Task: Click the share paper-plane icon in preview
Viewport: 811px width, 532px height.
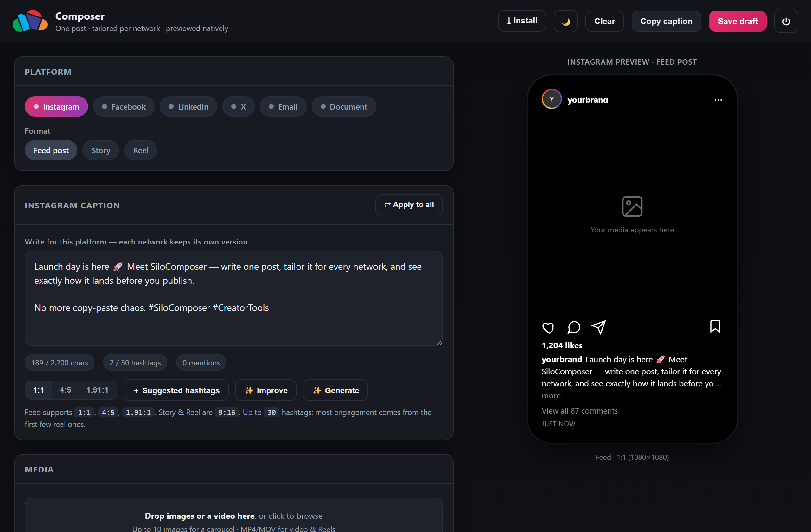Action: [x=599, y=328]
